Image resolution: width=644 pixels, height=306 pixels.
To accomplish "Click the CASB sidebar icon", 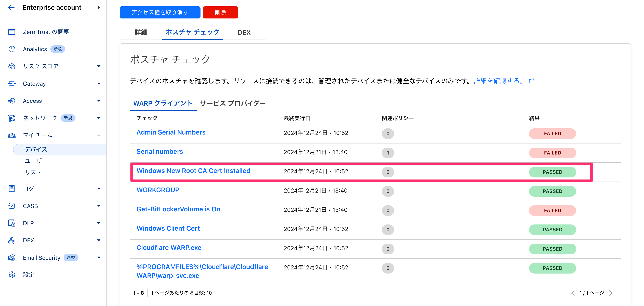I will click(12, 206).
